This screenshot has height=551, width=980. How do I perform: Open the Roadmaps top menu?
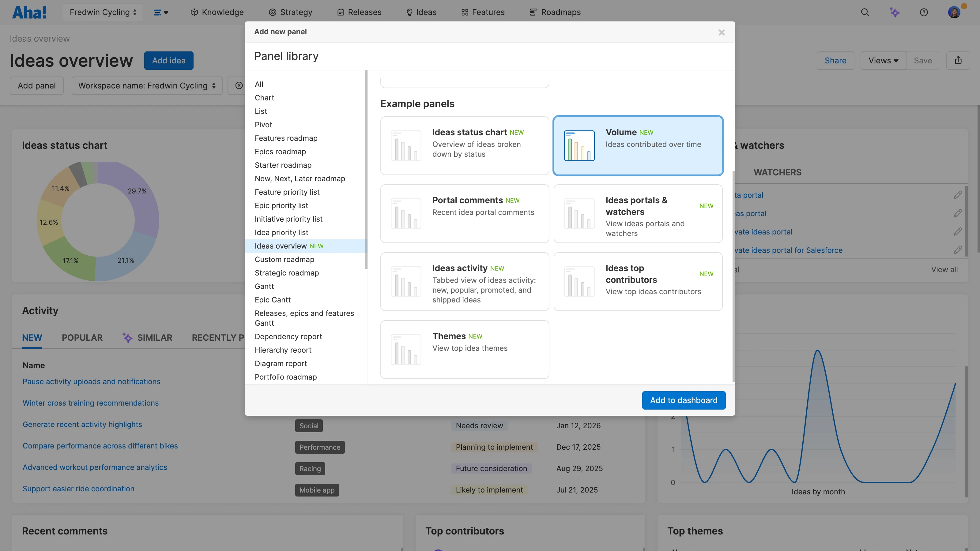point(555,12)
